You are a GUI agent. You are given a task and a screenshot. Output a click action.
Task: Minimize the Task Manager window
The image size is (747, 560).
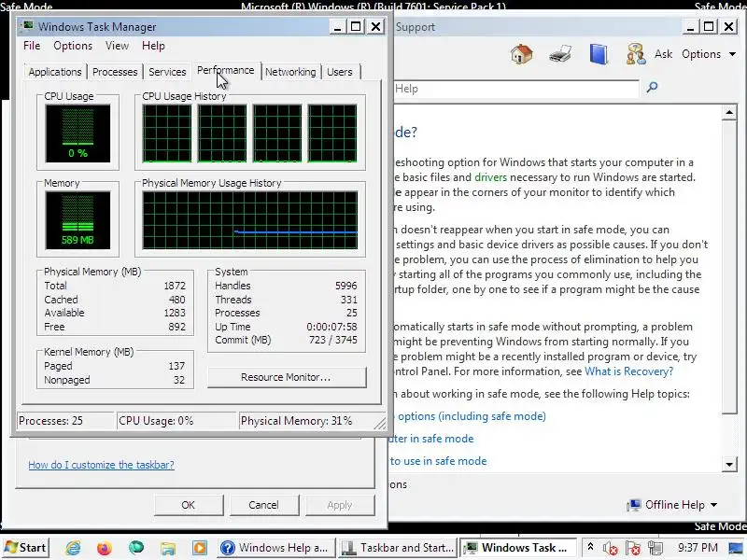click(x=337, y=27)
